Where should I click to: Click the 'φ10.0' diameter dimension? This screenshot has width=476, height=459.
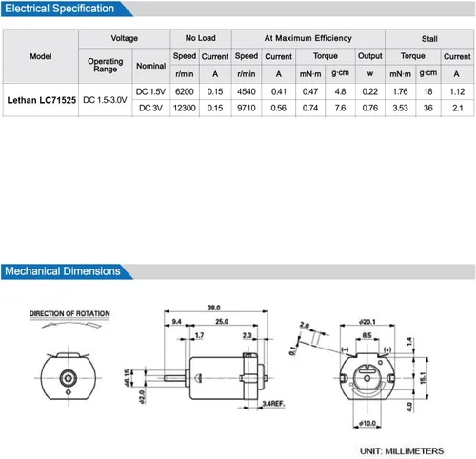(x=367, y=423)
